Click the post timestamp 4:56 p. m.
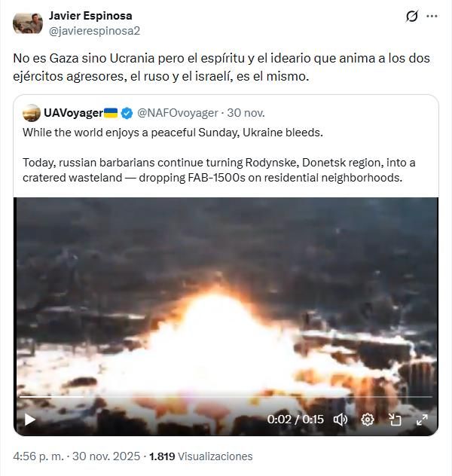 38,456
